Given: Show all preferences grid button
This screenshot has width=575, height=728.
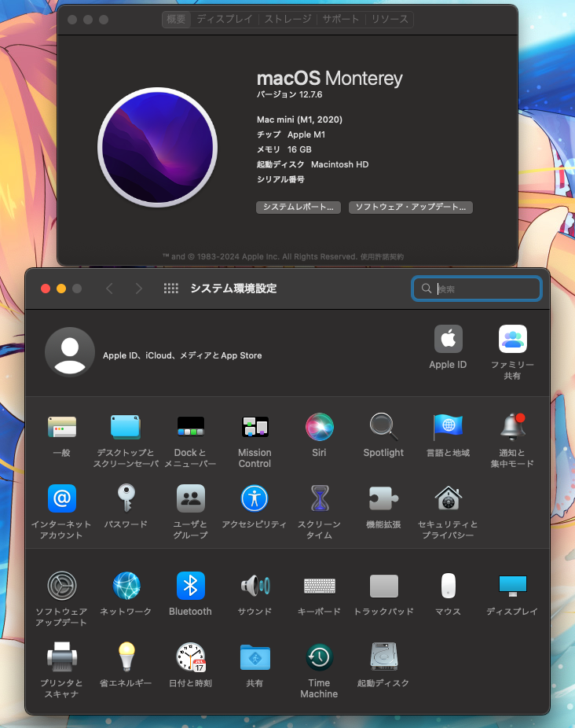Looking at the screenshot, I should coord(170,289).
